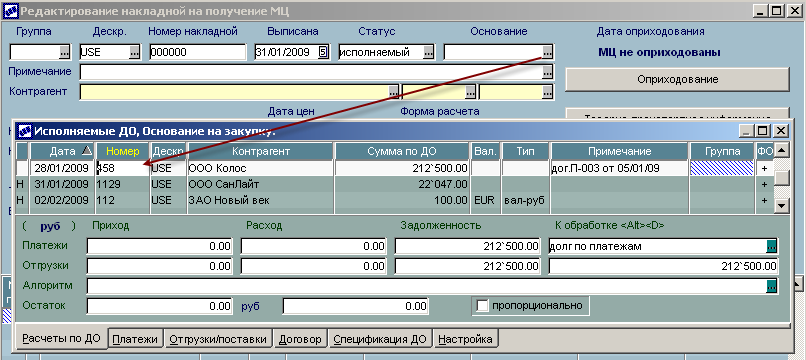
Task: Open the calendar icon beside 31/01/2009
Action: (323, 52)
